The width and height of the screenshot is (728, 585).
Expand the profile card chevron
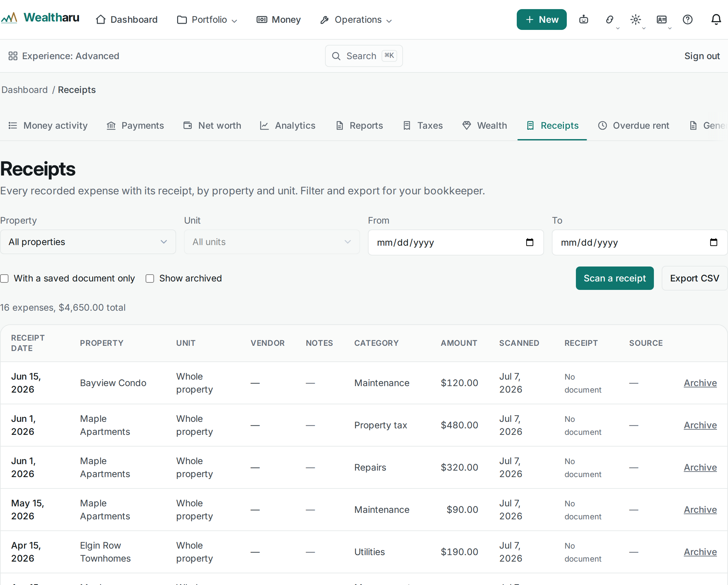(670, 28)
